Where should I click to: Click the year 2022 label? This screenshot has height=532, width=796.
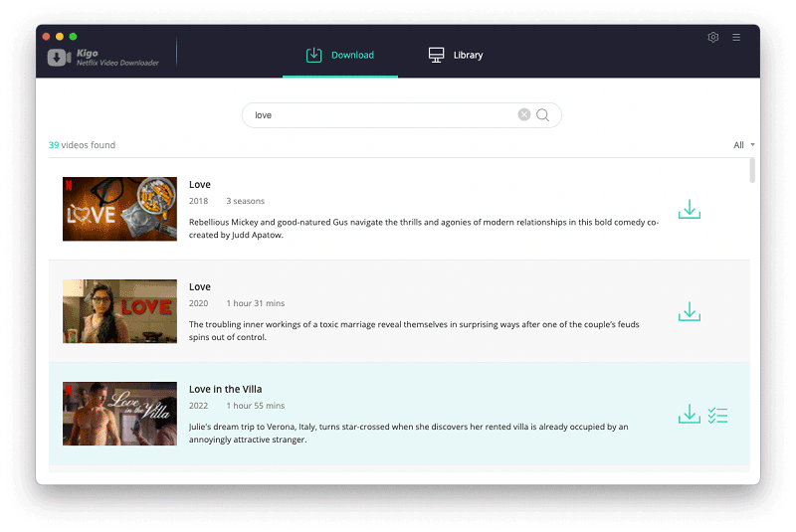[198, 406]
